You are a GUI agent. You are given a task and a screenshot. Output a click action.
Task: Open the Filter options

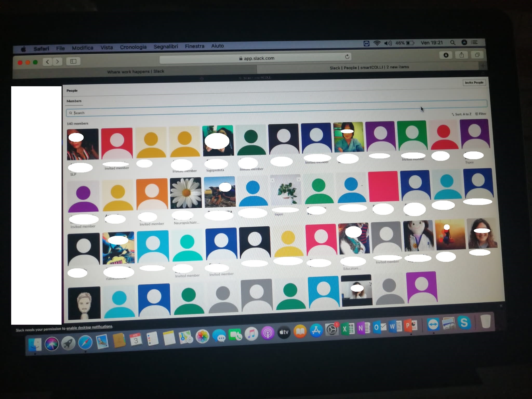[481, 114]
